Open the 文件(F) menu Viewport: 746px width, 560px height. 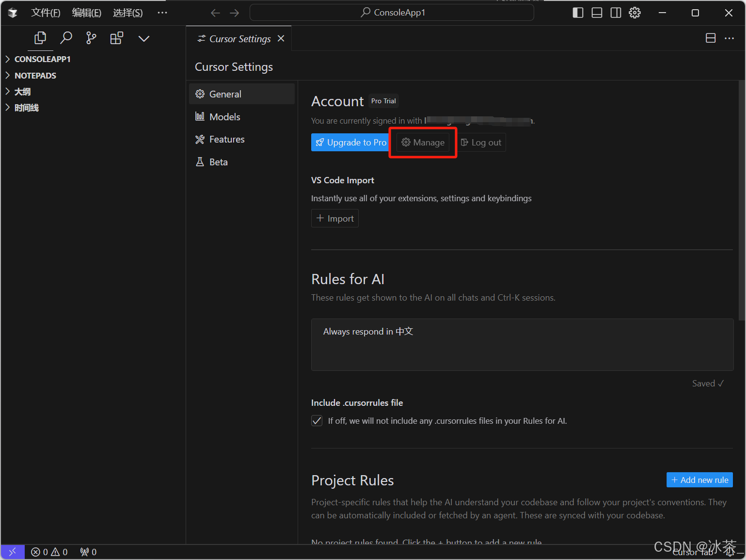tap(46, 13)
